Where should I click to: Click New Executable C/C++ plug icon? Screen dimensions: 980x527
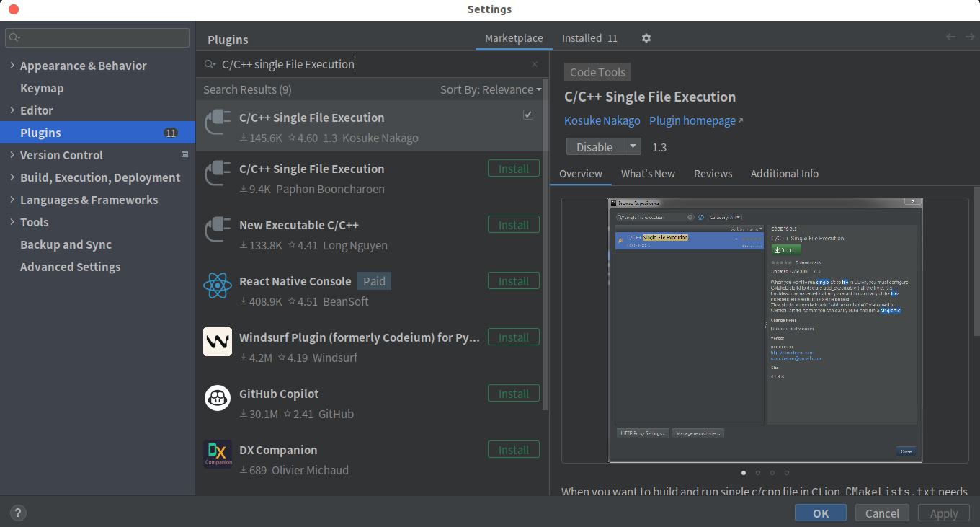(218, 230)
